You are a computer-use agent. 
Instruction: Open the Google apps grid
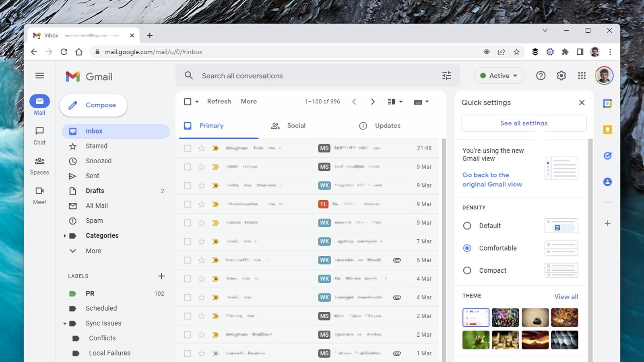click(582, 76)
